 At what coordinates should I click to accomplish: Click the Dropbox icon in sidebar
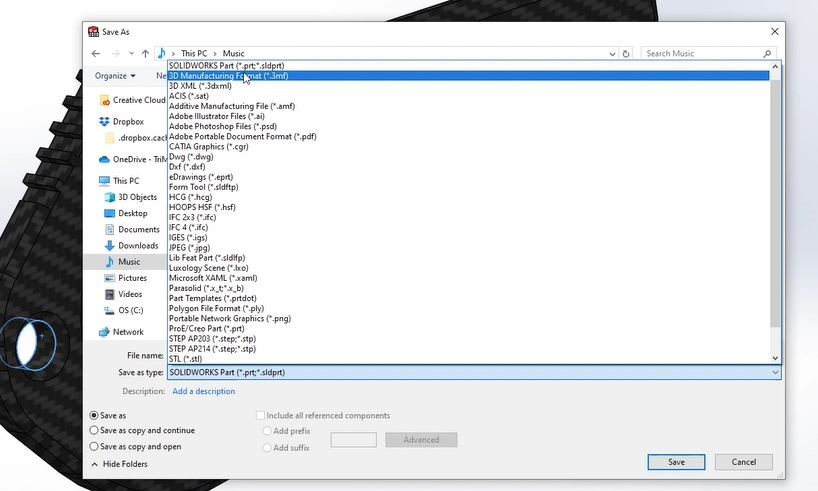point(105,122)
